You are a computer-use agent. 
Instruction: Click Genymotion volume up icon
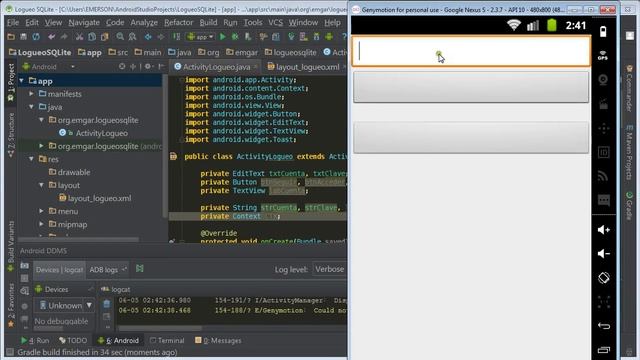click(x=604, y=230)
